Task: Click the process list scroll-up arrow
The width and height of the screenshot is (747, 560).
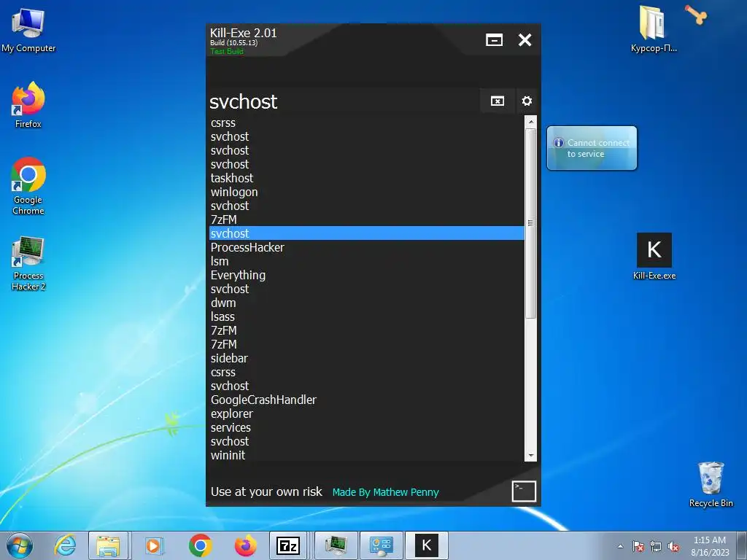Action: pos(531,122)
